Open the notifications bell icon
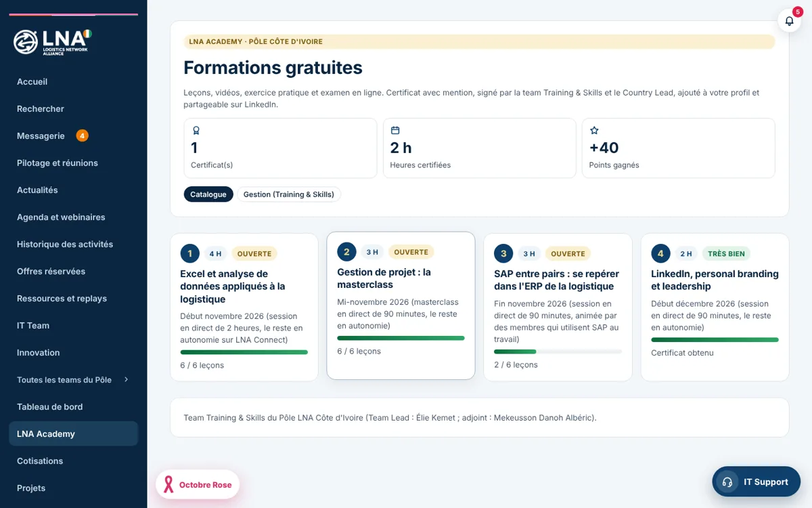812x508 pixels. [x=789, y=21]
